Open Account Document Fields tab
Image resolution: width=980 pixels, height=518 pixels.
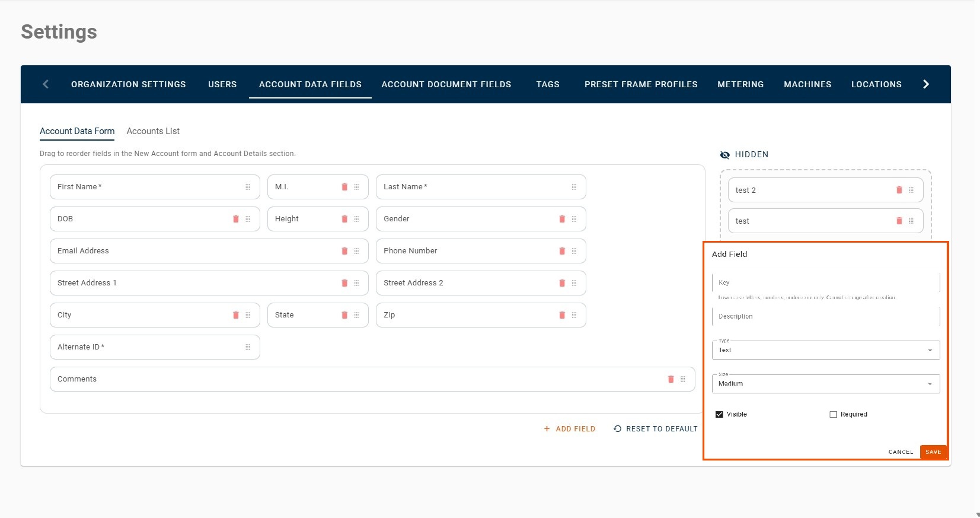pyautogui.click(x=446, y=84)
